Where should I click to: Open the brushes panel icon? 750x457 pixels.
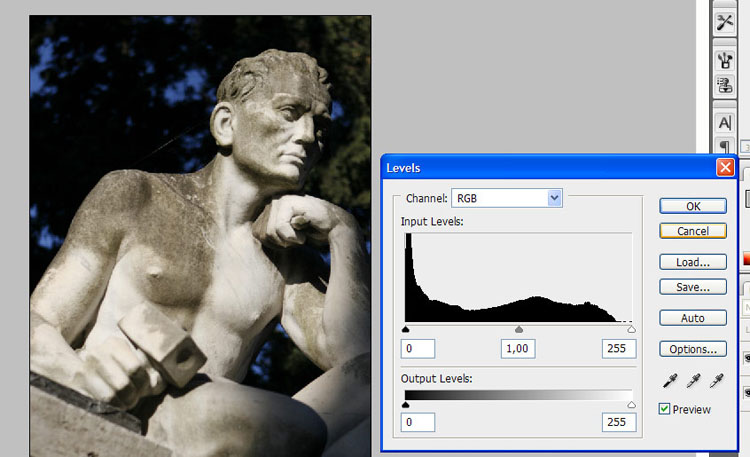coord(725,60)
